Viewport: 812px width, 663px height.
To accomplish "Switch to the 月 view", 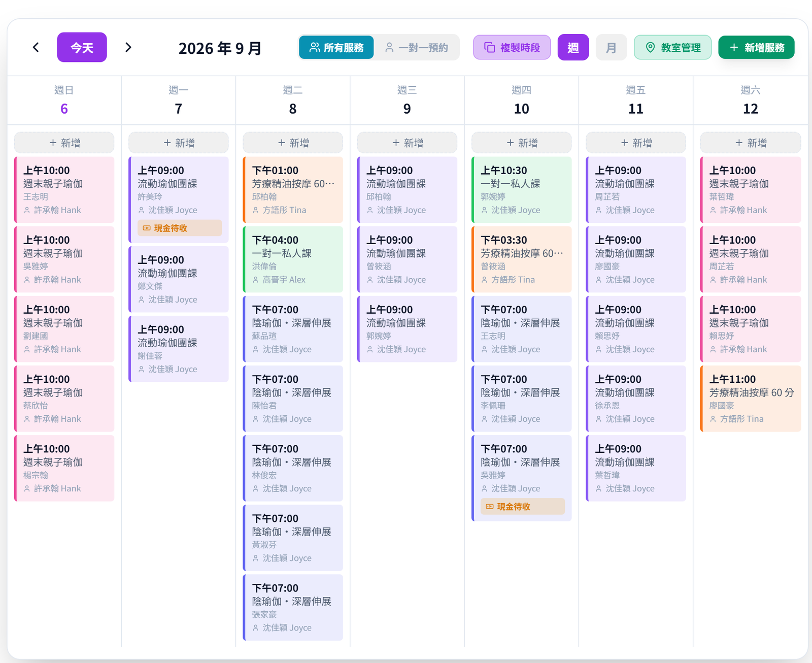I will click(x=611, y=47).
